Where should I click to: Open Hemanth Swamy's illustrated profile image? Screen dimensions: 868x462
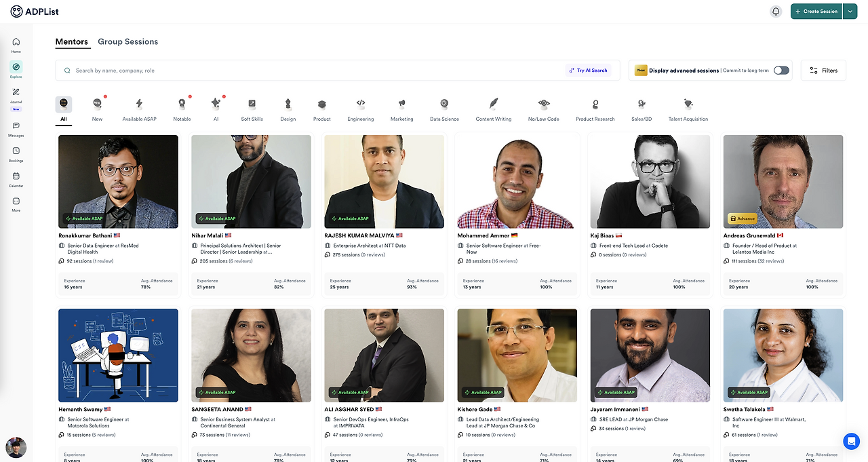pos(118,355)
